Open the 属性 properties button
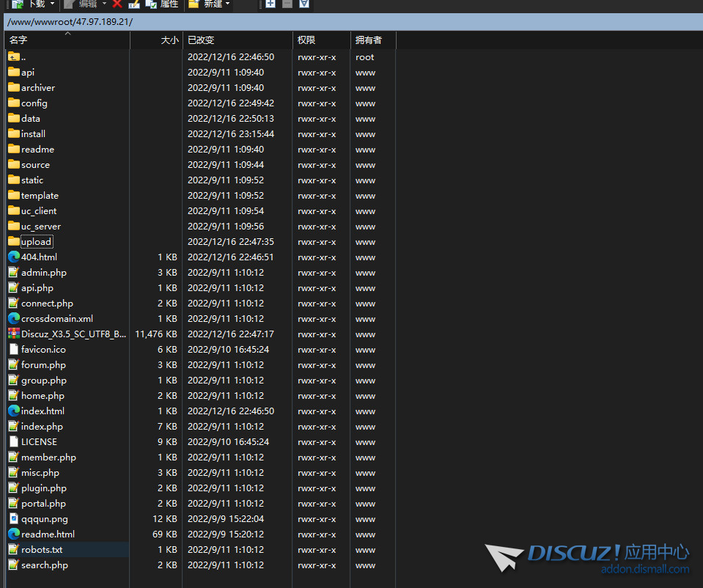The image size is (703, 588). click(x=162, y=4)
